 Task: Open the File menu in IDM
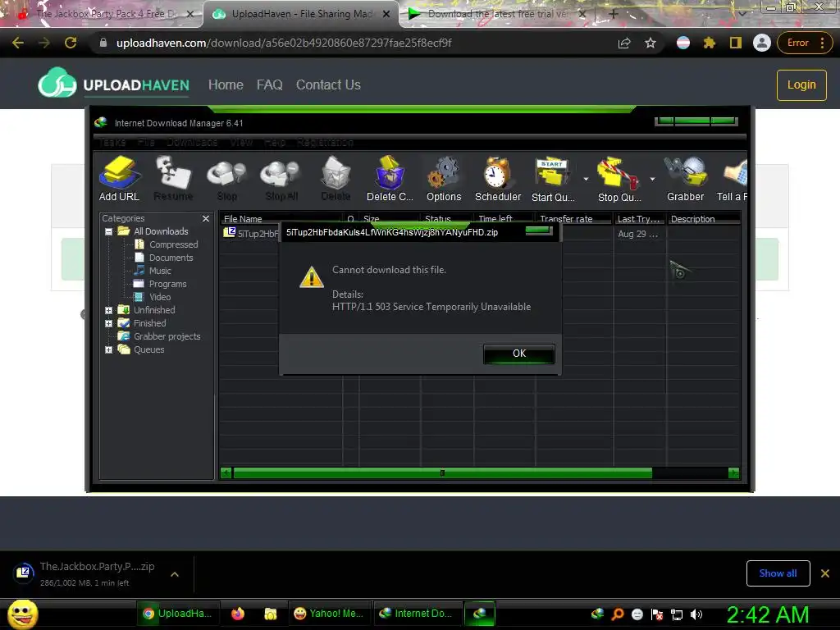tap(146, 142)
